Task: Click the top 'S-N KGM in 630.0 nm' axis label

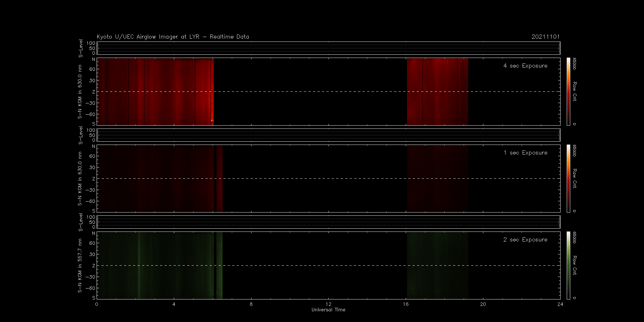Action: pos(80,92)
